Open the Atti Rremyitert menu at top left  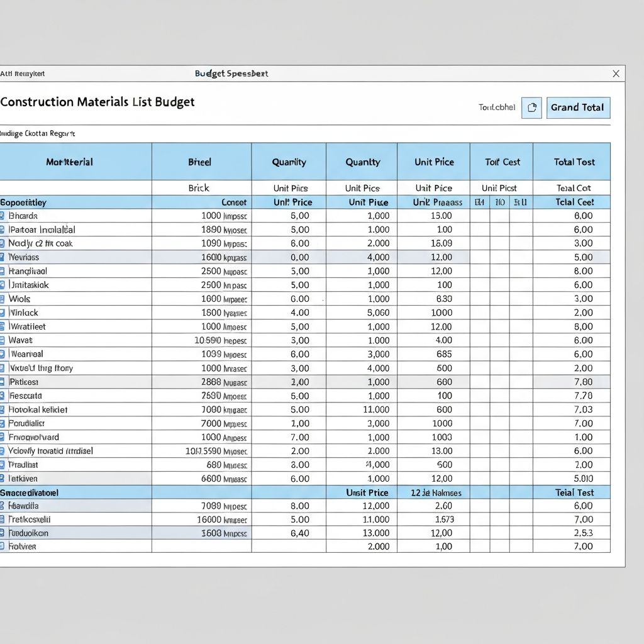tap(23, 74)
